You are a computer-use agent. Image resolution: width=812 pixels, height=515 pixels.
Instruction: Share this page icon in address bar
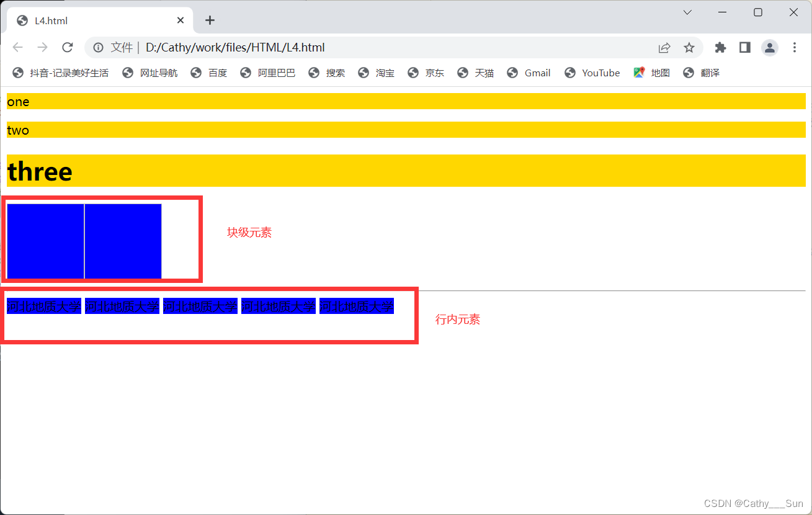(664, 48)
